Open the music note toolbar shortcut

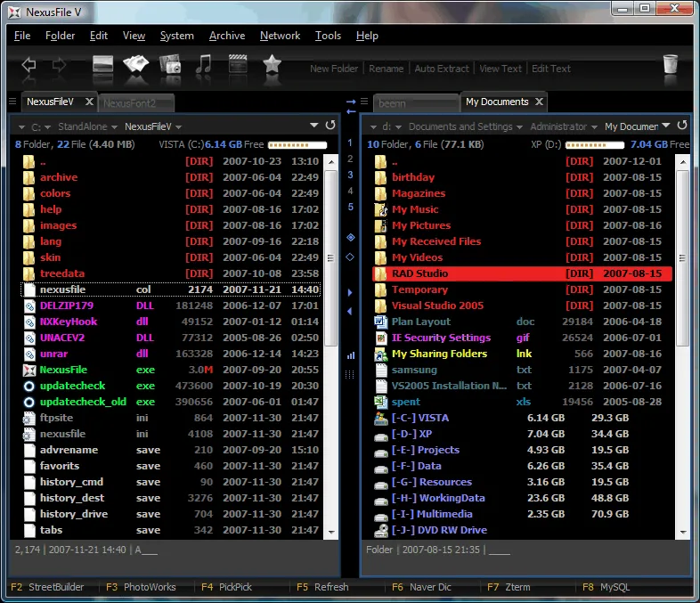(x=204, y=65)
